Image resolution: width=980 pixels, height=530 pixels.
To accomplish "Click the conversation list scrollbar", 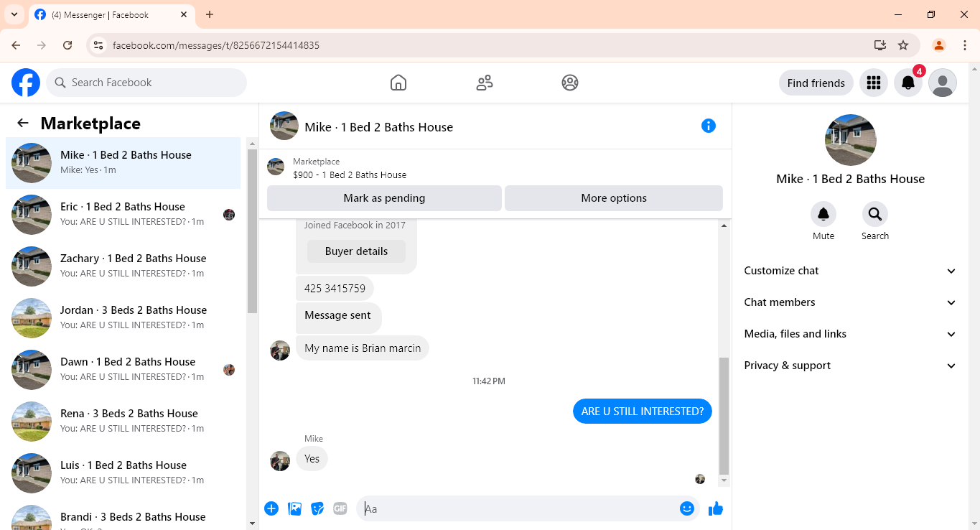I will (252, 230).
